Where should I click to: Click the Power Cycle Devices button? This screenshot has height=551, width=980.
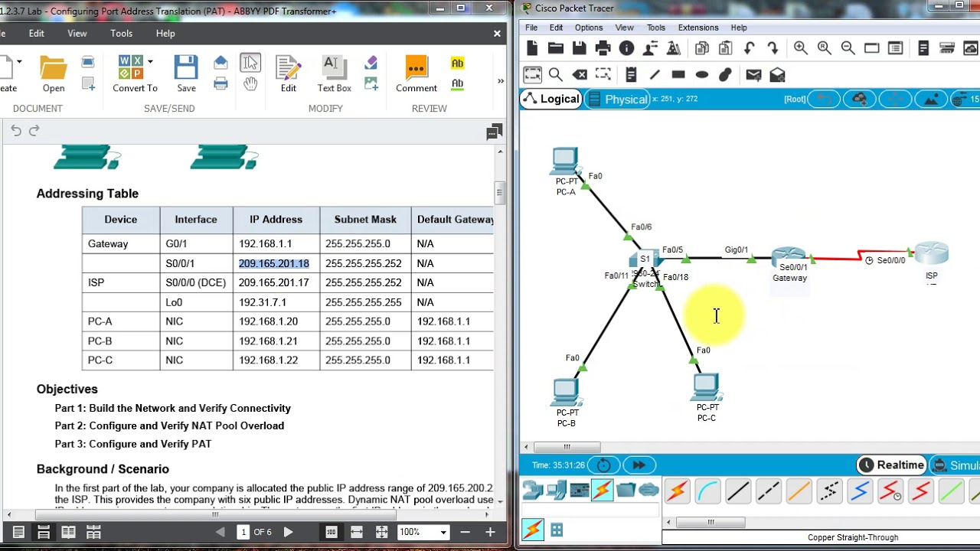click(x=604, y=465)
